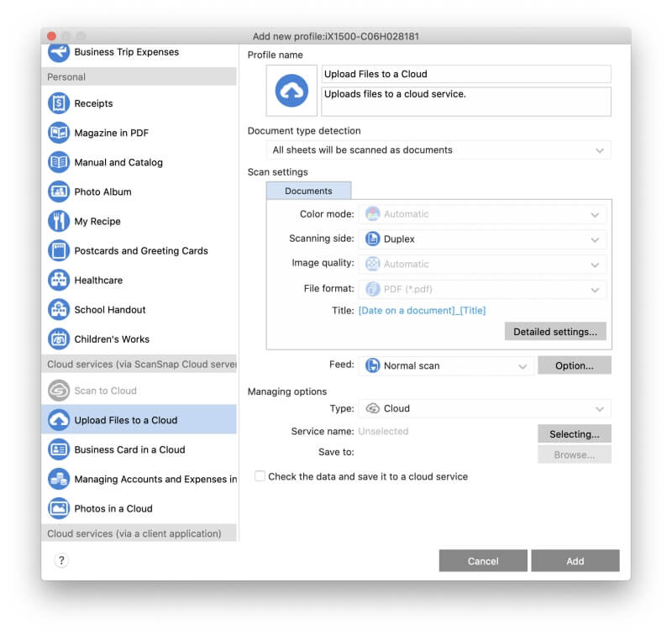Viewport: 672px width, 635px height.
Task: Cancel adding the new profile
Action: point(483,561)
